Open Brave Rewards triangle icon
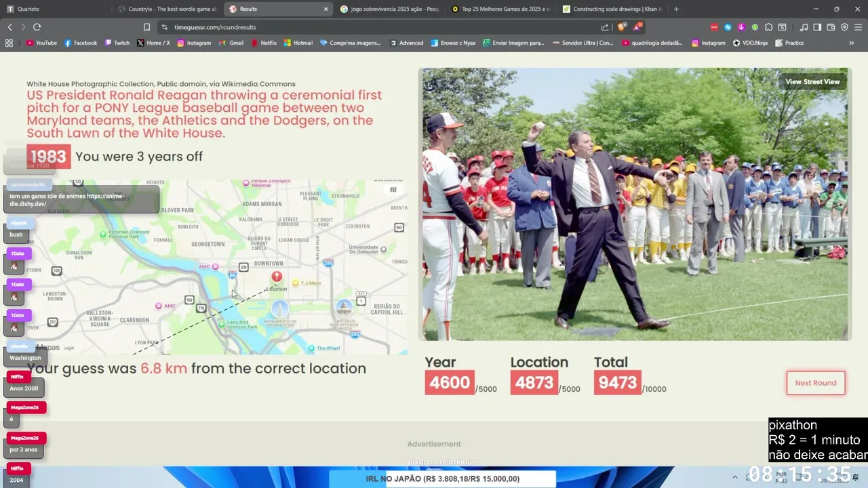The image size is (868, 488). (637, 27)
